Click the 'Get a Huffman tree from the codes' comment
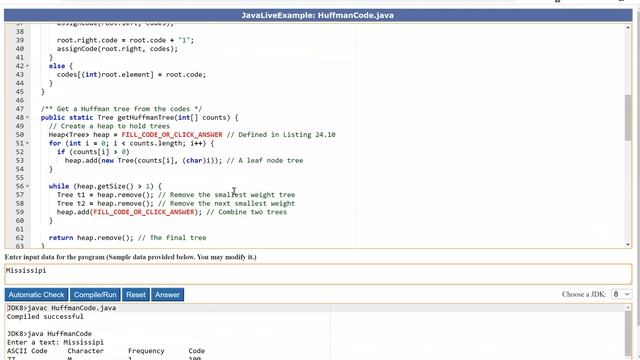 click(x=121, y=109)
